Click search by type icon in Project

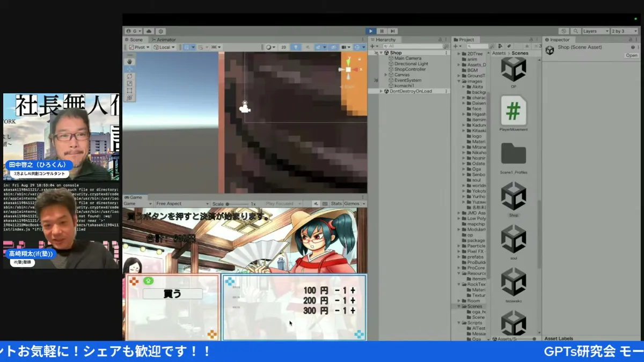(x=500, y=47)
